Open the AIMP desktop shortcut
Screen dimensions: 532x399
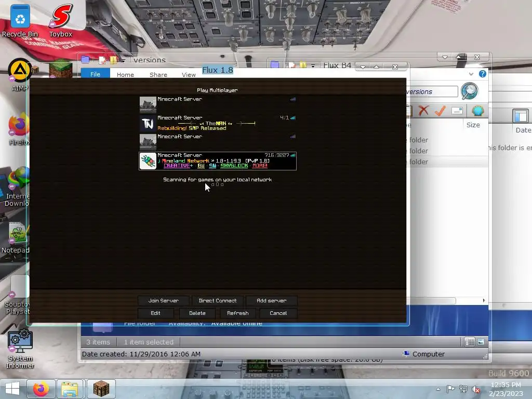(x=19, y=75)
